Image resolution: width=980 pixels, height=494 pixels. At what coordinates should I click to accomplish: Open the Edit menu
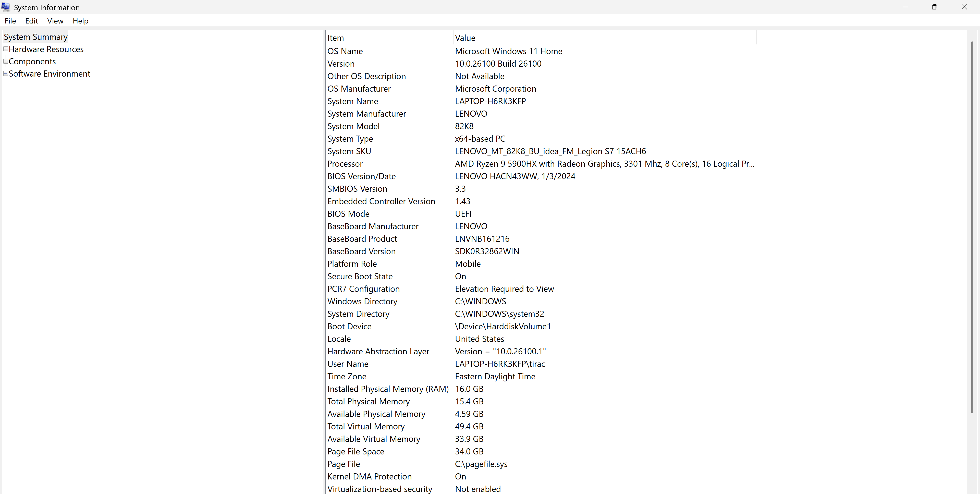[31, 21]
